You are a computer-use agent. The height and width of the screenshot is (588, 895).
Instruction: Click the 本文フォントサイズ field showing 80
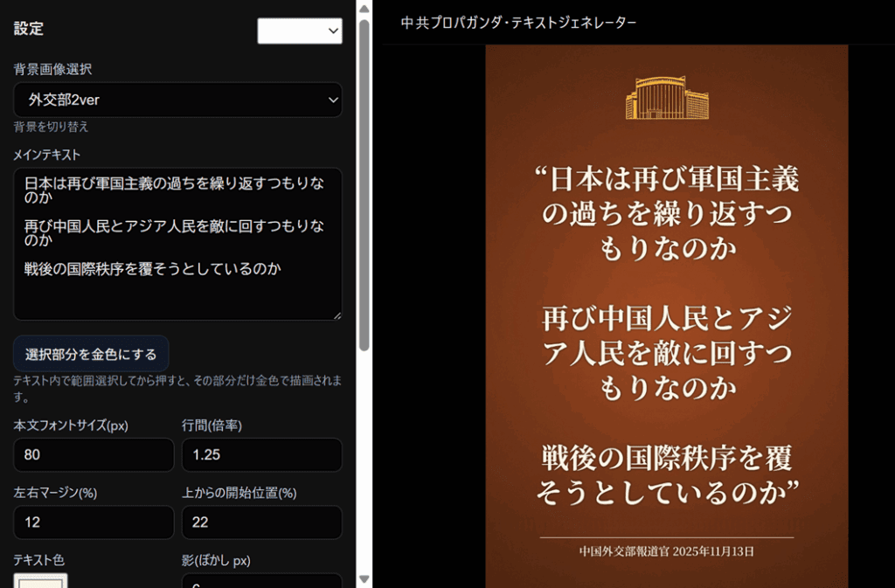pos(94,455)
